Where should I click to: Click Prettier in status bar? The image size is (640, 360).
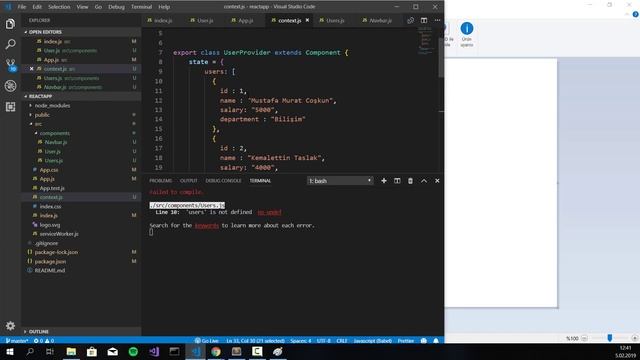(x=406, y=340)
